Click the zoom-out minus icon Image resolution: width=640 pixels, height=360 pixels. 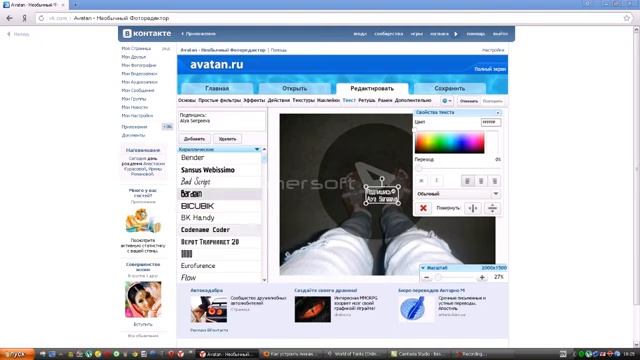[x=426, y=277]
